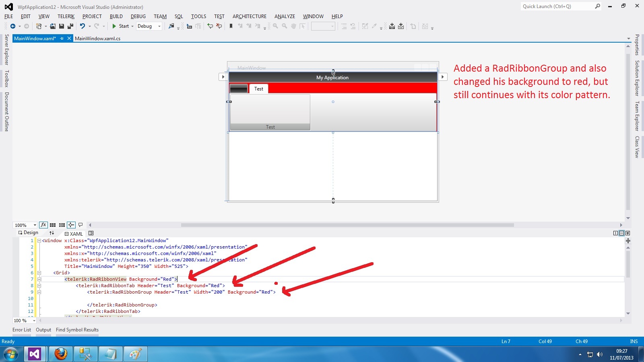
Task: Open the Properties side panel
Action: (637, 45)
